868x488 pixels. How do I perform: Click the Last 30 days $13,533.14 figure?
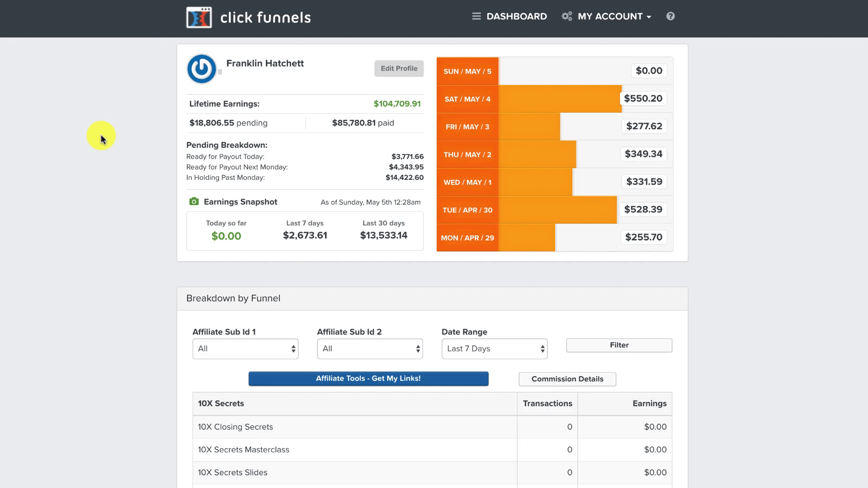tap(384, 235)
